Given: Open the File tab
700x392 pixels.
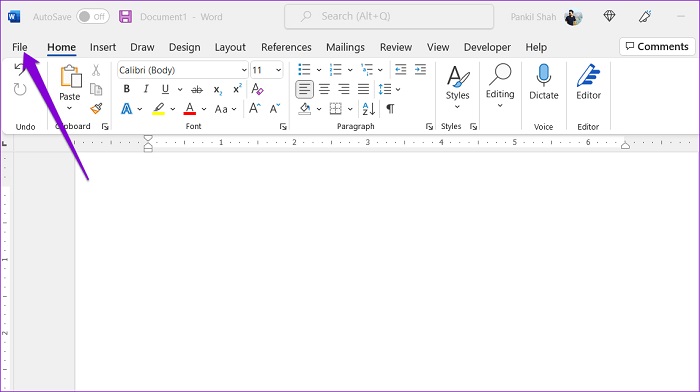Looking at the screenshot, I should 20,47.
